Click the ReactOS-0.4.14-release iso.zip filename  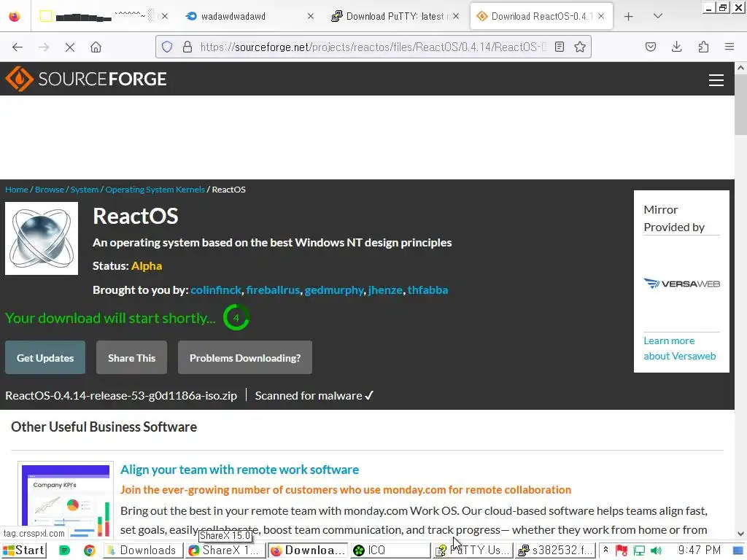point(121,396)
